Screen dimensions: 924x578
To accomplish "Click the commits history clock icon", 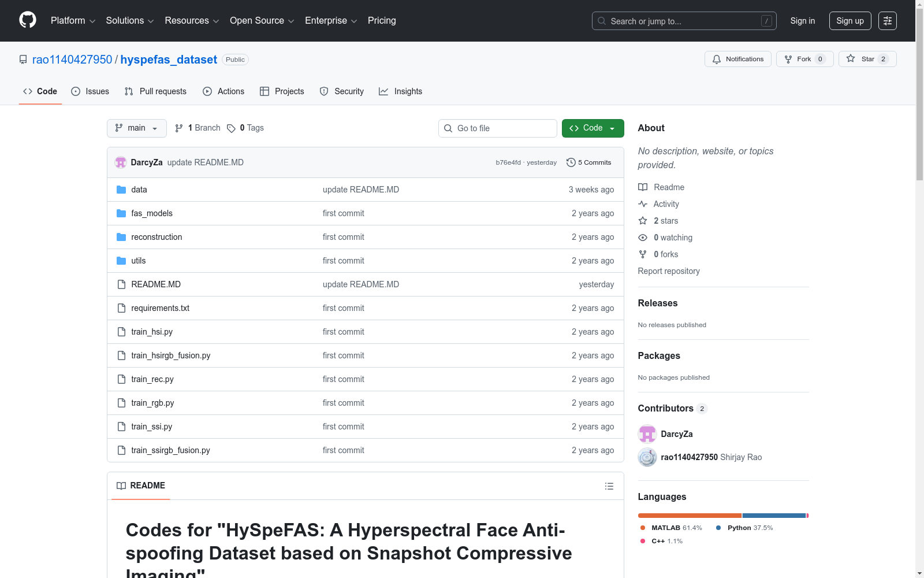I will 571,162.
